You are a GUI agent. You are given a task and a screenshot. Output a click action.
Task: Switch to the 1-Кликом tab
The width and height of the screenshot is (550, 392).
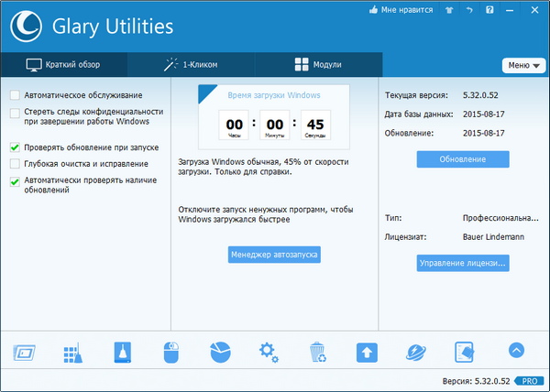pyautogui.click(x=192, y=65)
